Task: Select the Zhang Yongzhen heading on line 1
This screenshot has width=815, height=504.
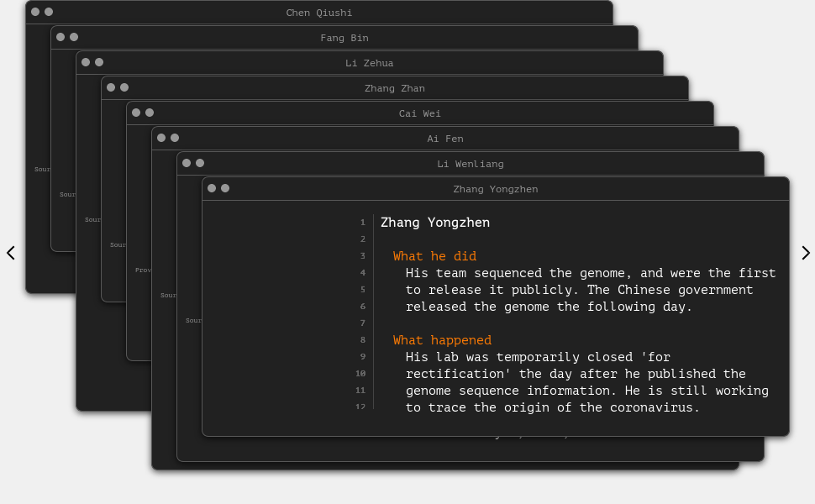Action: tap(434, 223)
